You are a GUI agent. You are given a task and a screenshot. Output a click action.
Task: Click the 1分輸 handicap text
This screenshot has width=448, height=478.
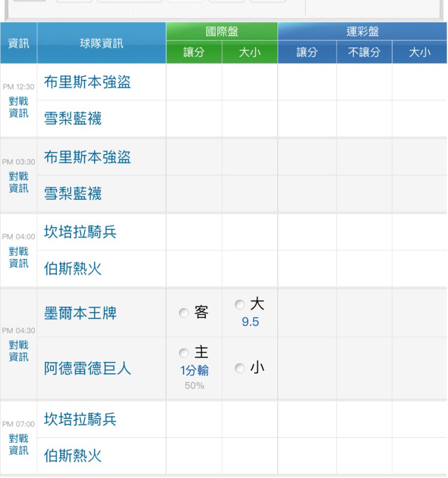point(194,371)
